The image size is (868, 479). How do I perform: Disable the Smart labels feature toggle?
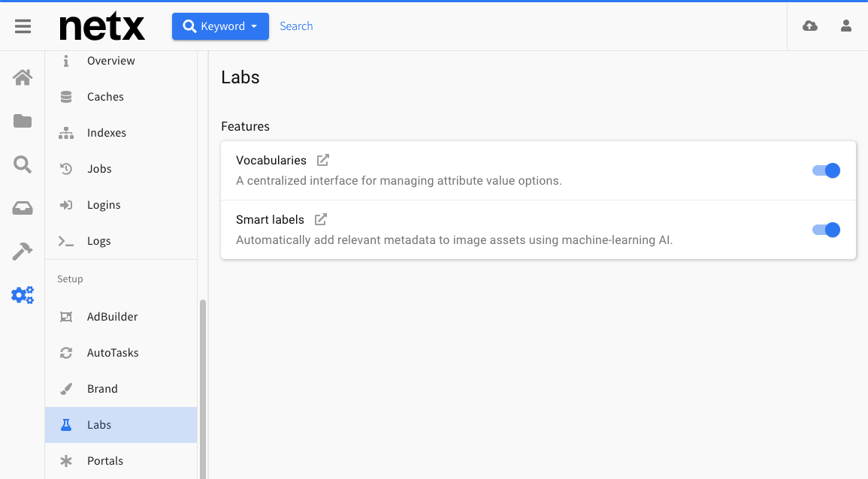point(826,230)
